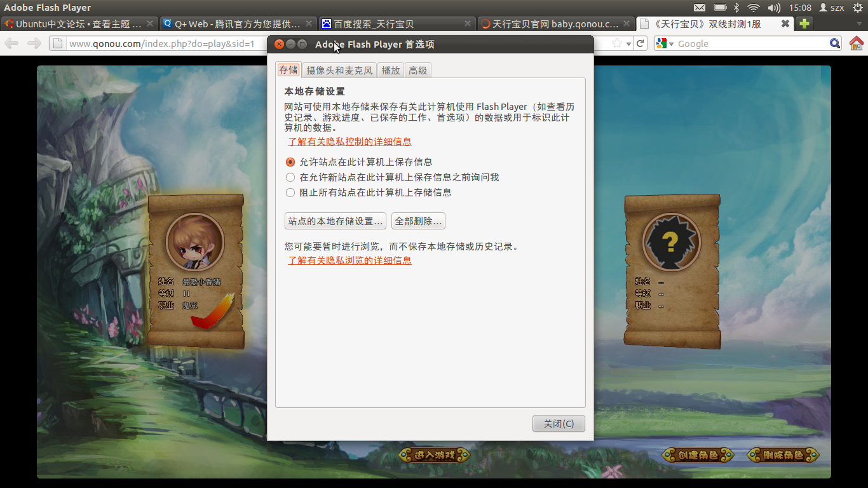Select the 最爱小香猪 character portrait
The height and width of the screenshot is (488, 868).
tap(195, 242)
